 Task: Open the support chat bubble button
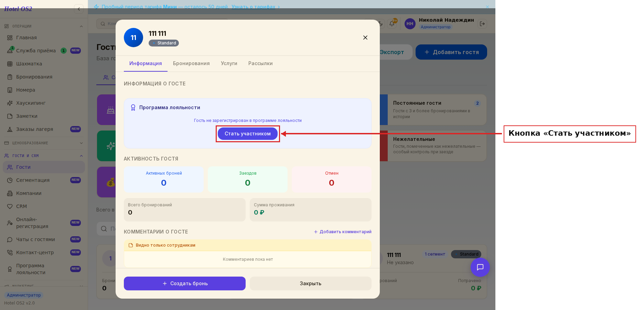click(x=480, y=267)
